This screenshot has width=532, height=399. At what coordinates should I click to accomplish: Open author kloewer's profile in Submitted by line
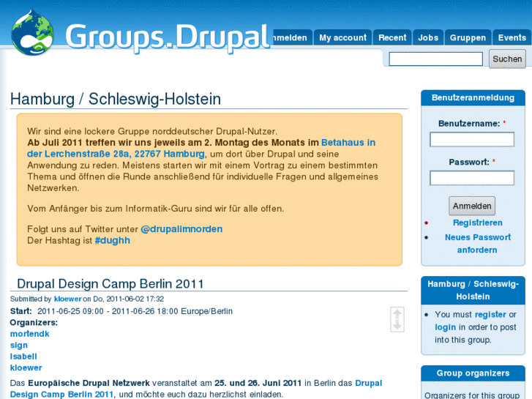[x=68, y=299]
